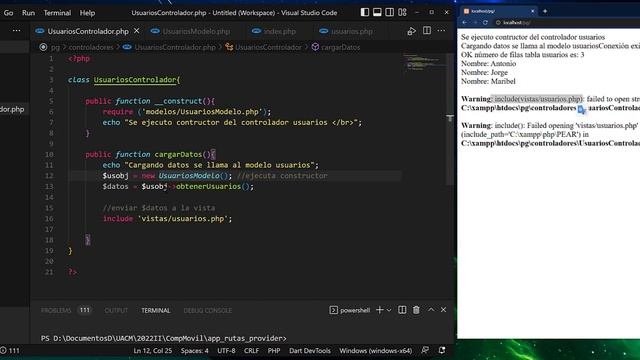Select UsuariosControlador class breadcrumb

pos(264,47)
